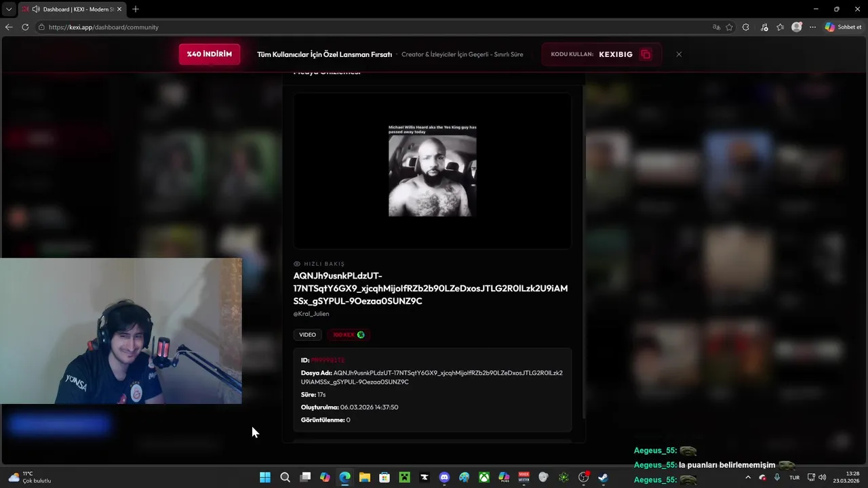The width and height of the screenshot is (868, 488).
Task: Click the media ID value
Action: pyautogui.click(x=328, y=360)
